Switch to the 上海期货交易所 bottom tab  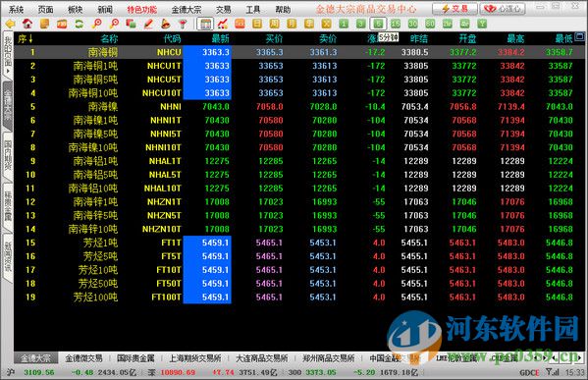tap(194, 358)
